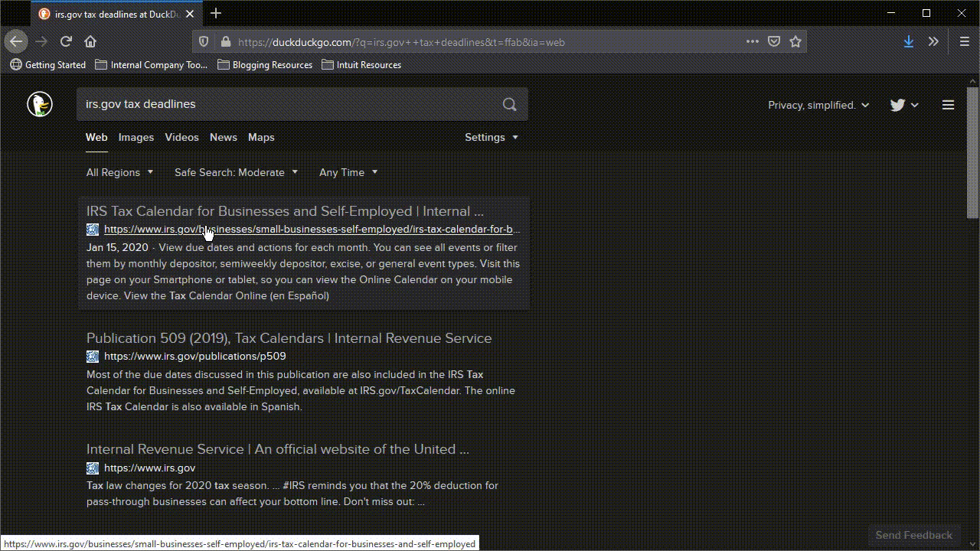
Task: Expand the All Regions filter
Action: click(119, 172)
